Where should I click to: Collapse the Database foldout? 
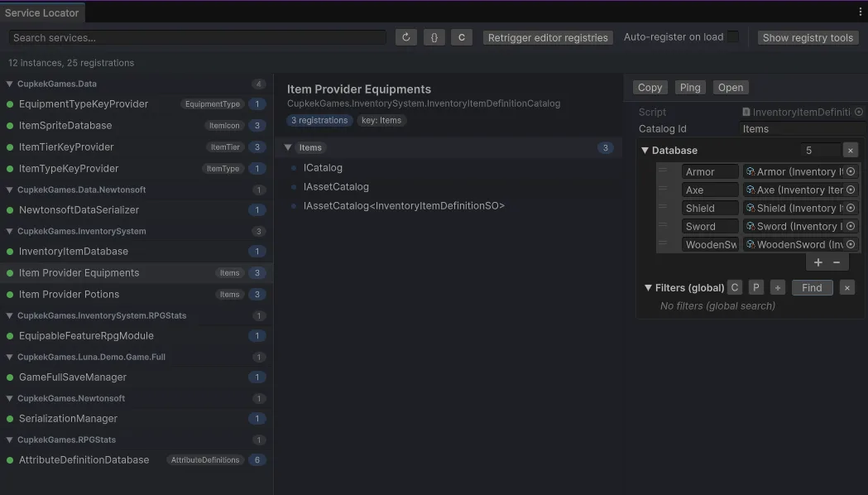click(x=645, y=150)
